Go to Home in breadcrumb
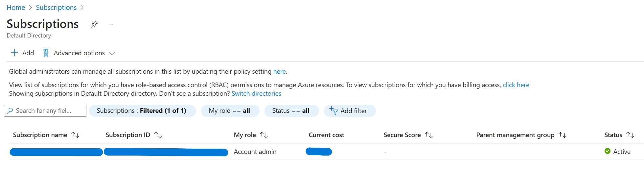 coord(16,8)
